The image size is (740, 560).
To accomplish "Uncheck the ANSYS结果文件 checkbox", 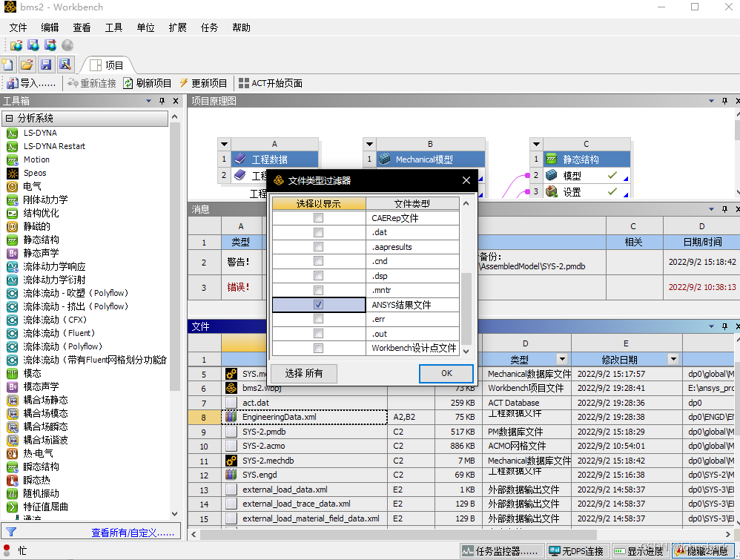I will click(x=318, y=305).
